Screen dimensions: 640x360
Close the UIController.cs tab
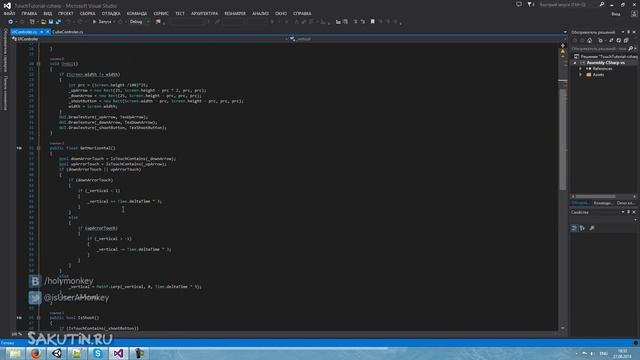(x=47, y=32)
